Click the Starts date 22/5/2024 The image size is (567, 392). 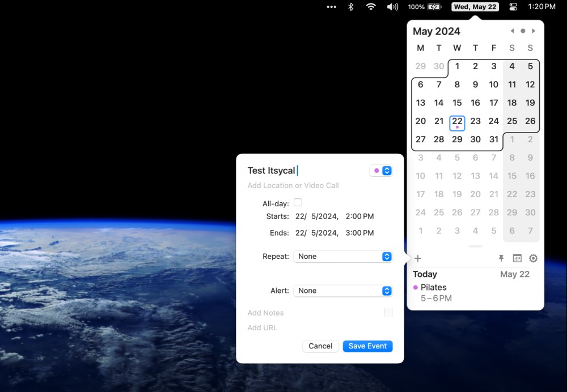(x=317, y=216)
